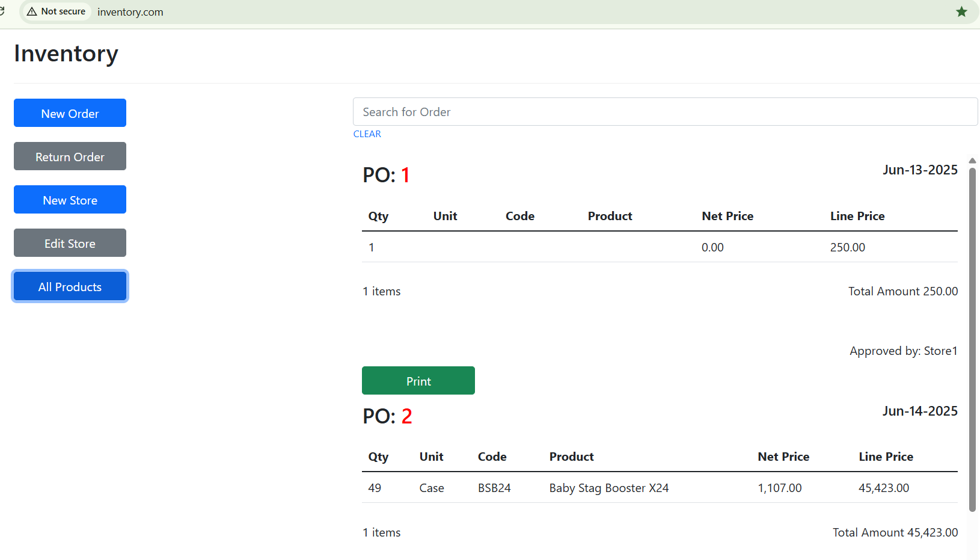The width and height of the screenshot is (980, 560).
Task: Select the PO 2 number heading
Action: click(x=387, y=416)
